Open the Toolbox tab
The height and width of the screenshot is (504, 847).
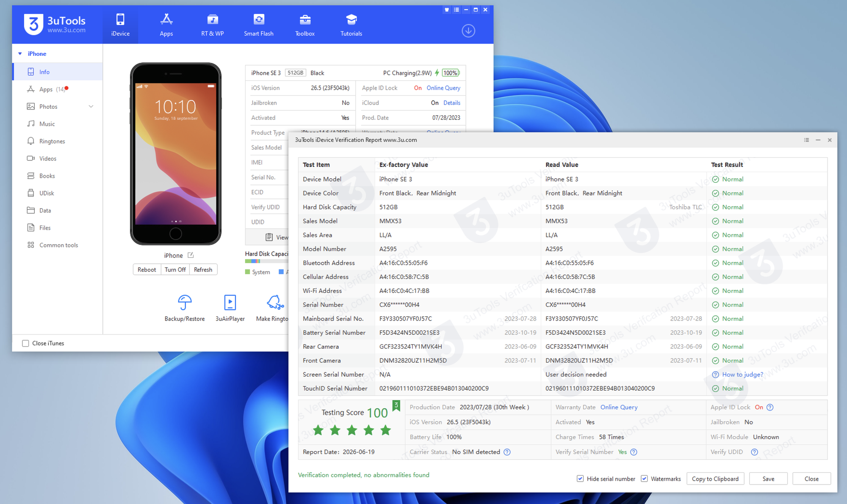[x=304, y=25]
